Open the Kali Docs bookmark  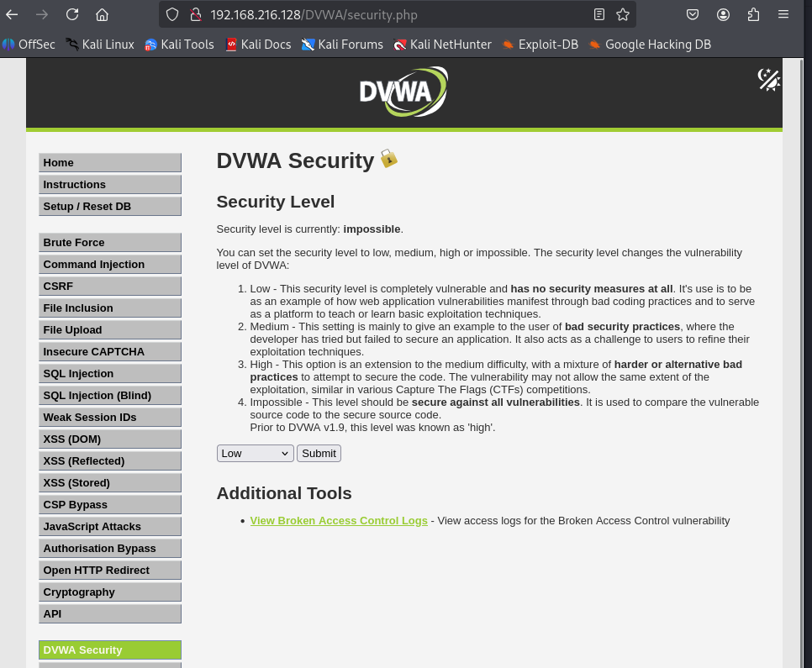coord(258,45)
